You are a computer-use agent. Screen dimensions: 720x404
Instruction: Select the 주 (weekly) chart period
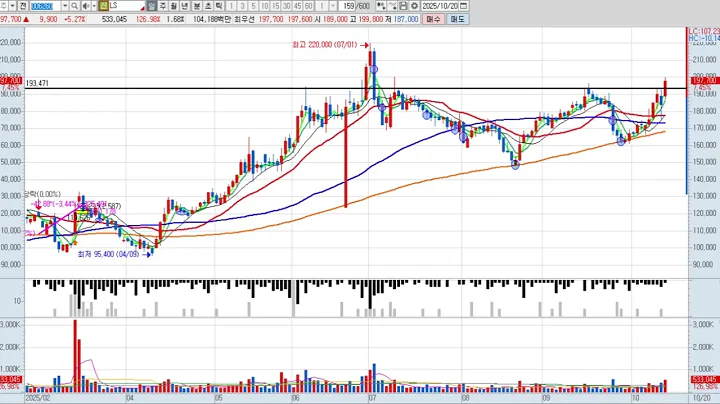[163, 6]
